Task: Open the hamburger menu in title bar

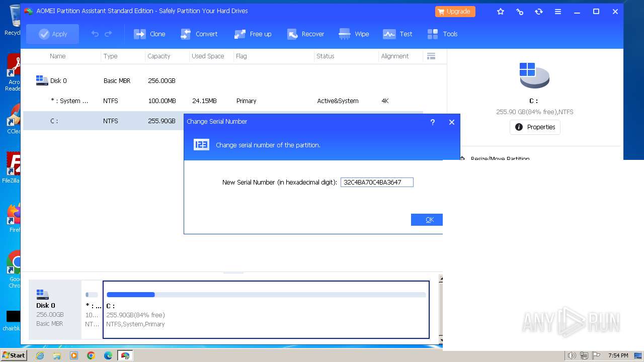Action: [558, 11]
